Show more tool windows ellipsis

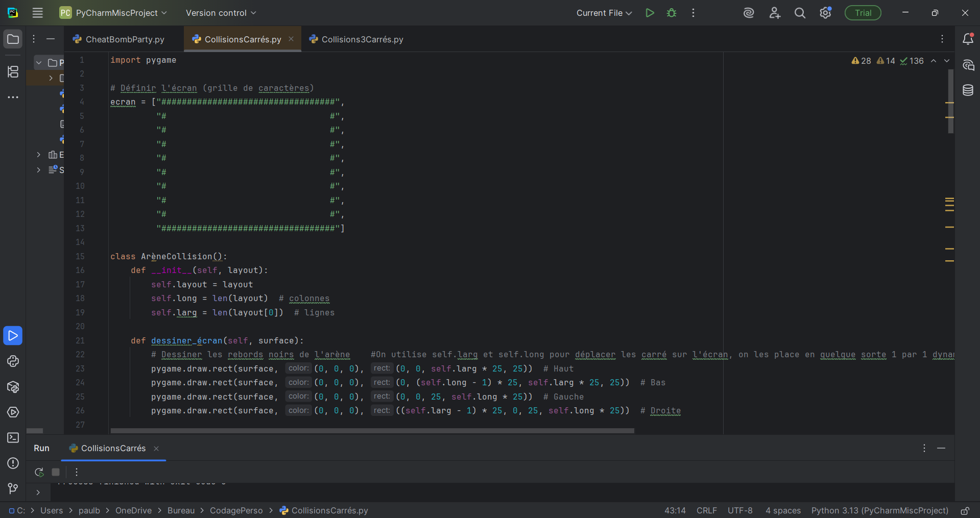[x=13, y=97]
